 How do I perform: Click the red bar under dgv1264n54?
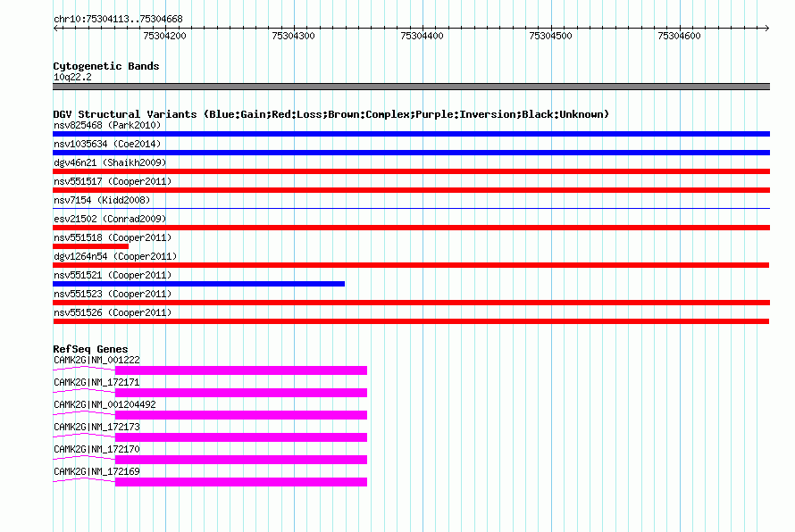click(x=411, y=265)
